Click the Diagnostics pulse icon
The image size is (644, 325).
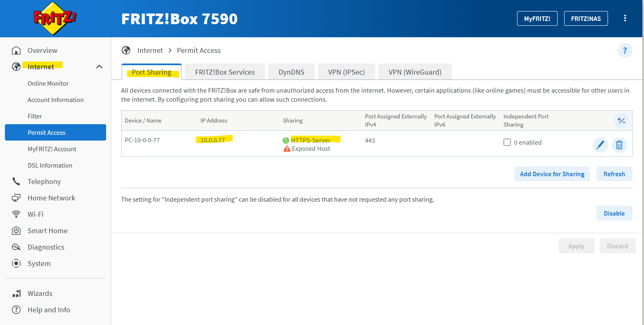16,247
